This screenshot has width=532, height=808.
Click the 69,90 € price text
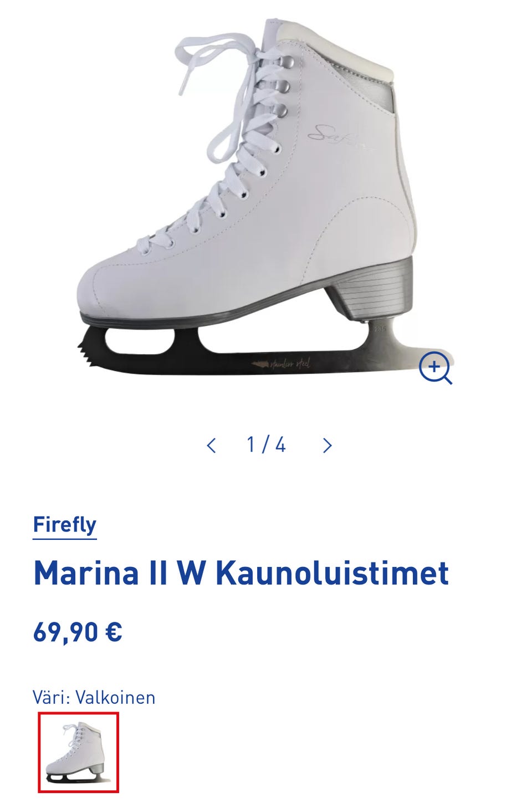78,632
